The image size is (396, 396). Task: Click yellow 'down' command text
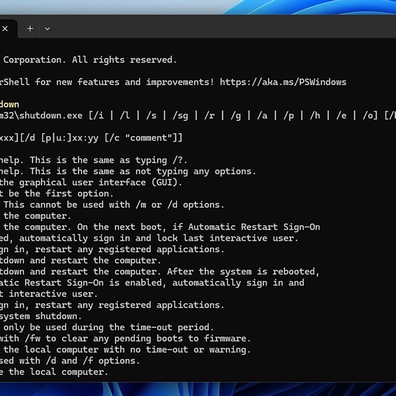click(9, 105)
